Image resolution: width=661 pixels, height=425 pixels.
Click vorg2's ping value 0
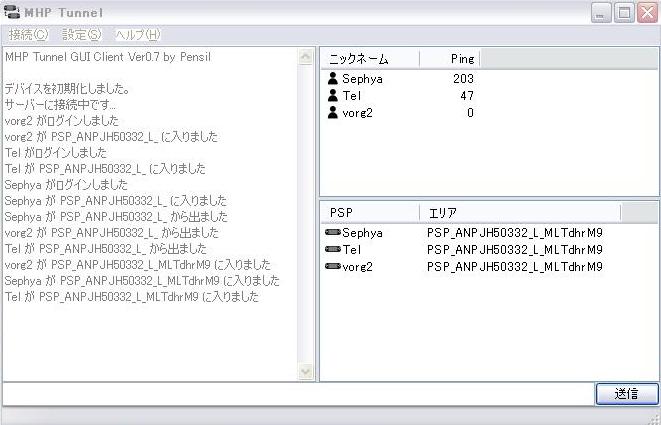pyautogui.click(x=470, y=113)
